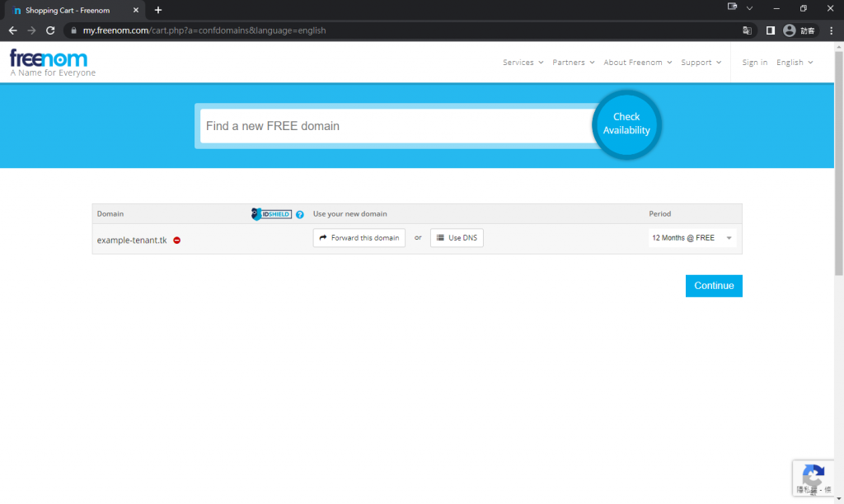Click the IDShield badge icon
This screenshot has height=504, width=844.
271,214
